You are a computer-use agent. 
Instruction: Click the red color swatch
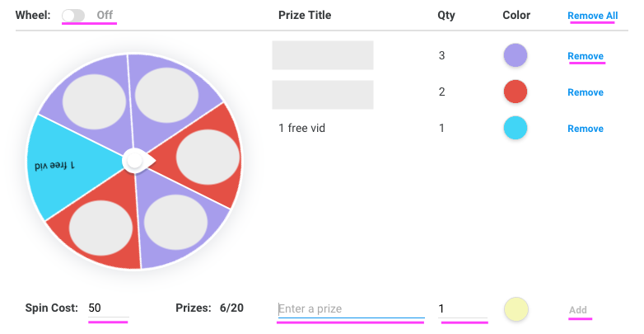click(x=516, y=92)
